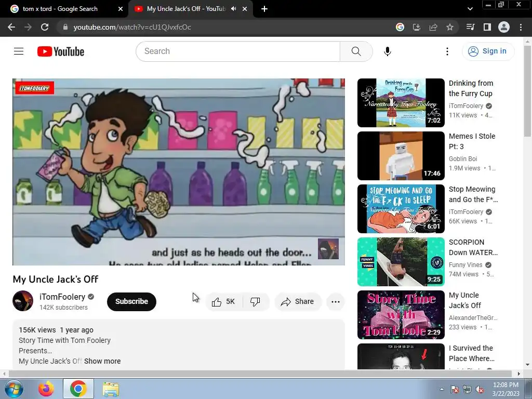Open iTomFoolery channel avatar

tap(23, 301)
